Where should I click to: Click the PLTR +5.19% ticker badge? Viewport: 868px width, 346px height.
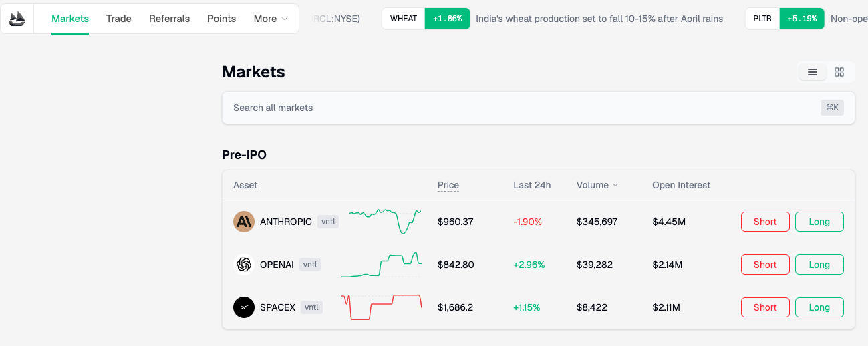(784, 19)
